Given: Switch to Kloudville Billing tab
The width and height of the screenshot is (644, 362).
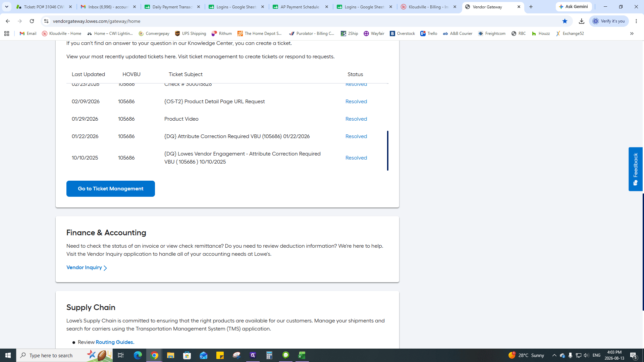Looking at the screenshot, I should tap(429, 7).
